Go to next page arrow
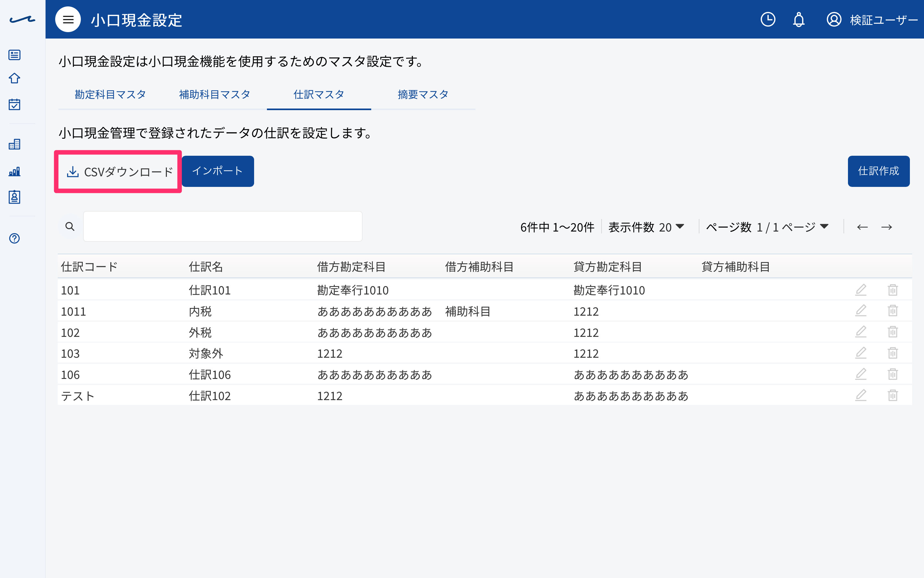This screenshot has width=924, height=578. coord(886,227)
